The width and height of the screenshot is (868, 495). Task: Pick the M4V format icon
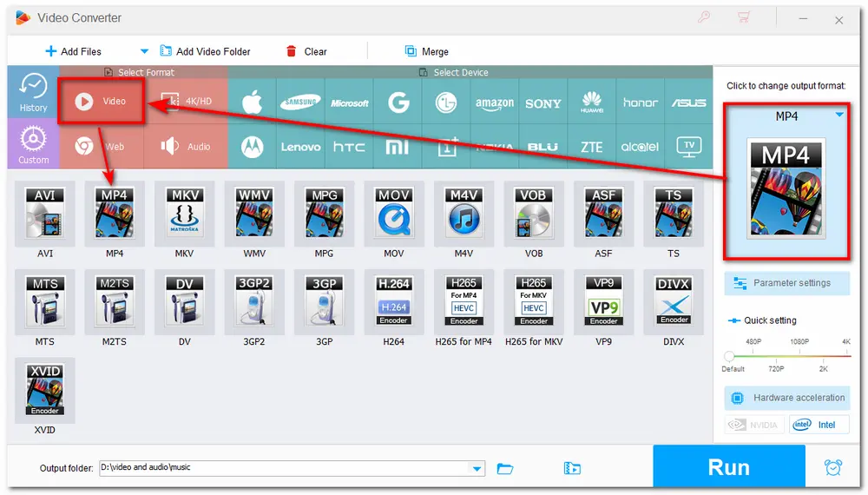point(464,214)
